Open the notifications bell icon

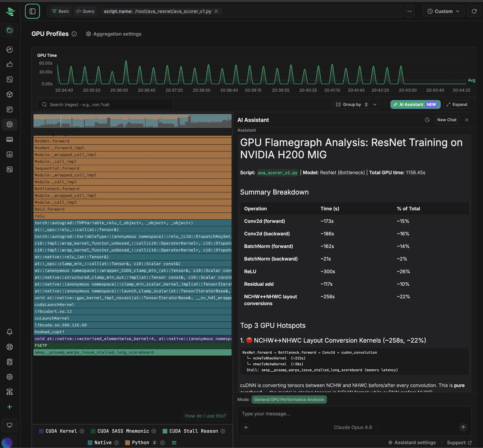click(x=10, y=332)
